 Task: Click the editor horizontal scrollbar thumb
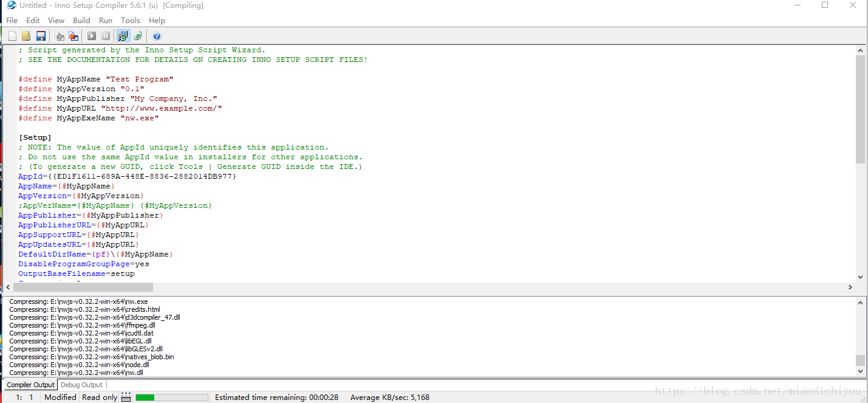[83, 287]
